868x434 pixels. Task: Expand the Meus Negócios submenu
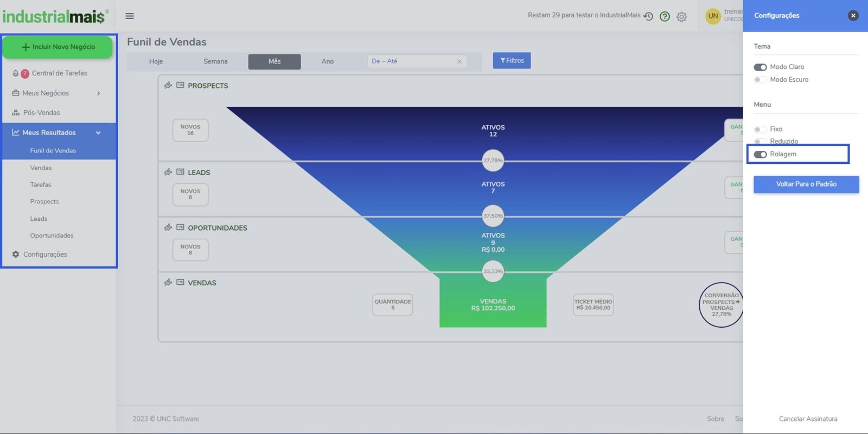click(98, 93)
